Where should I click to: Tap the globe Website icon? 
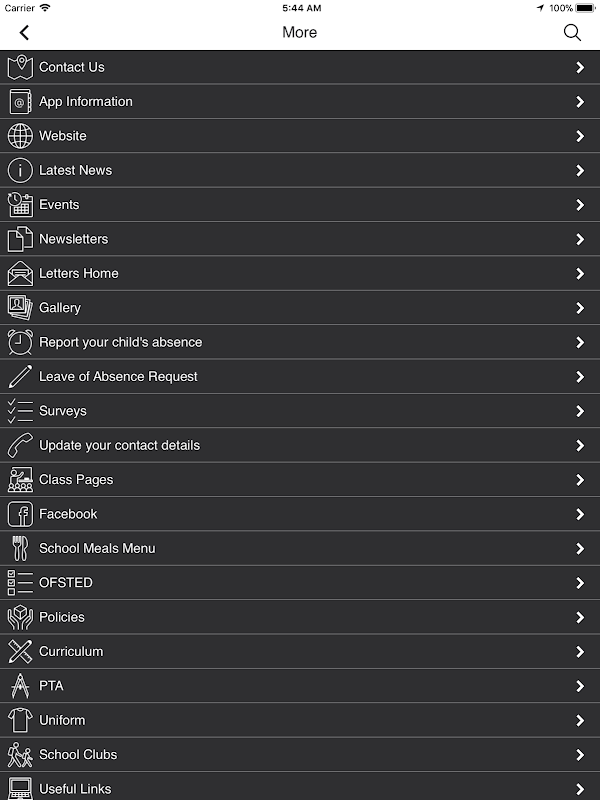(x=20, y=136)
